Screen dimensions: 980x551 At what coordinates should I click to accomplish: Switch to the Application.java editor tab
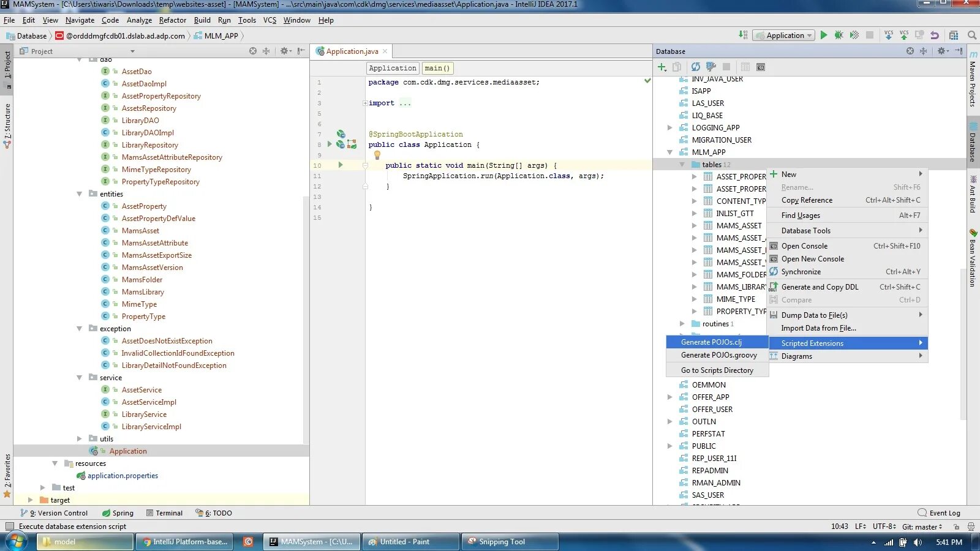pos(352,51)
